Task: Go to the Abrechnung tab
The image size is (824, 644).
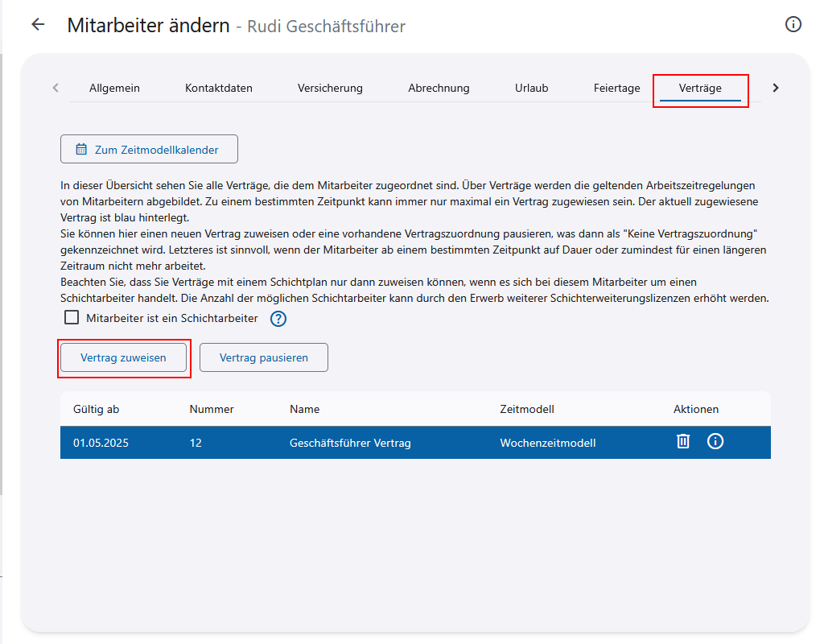Action: [439, 89]
